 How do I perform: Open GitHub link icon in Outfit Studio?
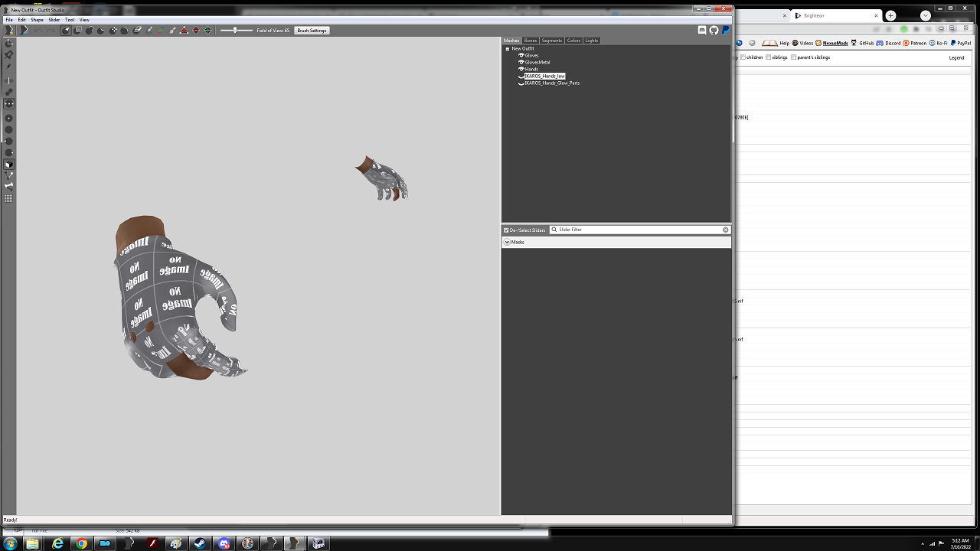pos(714,31)
